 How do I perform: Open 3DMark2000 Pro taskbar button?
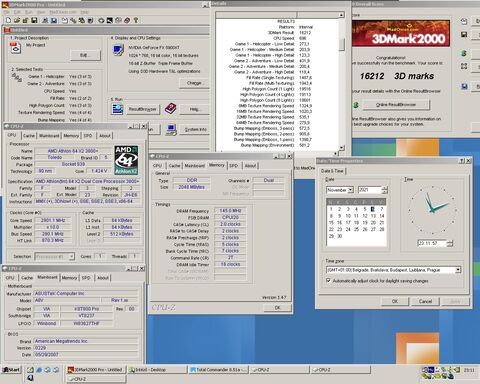click(96, 369)
